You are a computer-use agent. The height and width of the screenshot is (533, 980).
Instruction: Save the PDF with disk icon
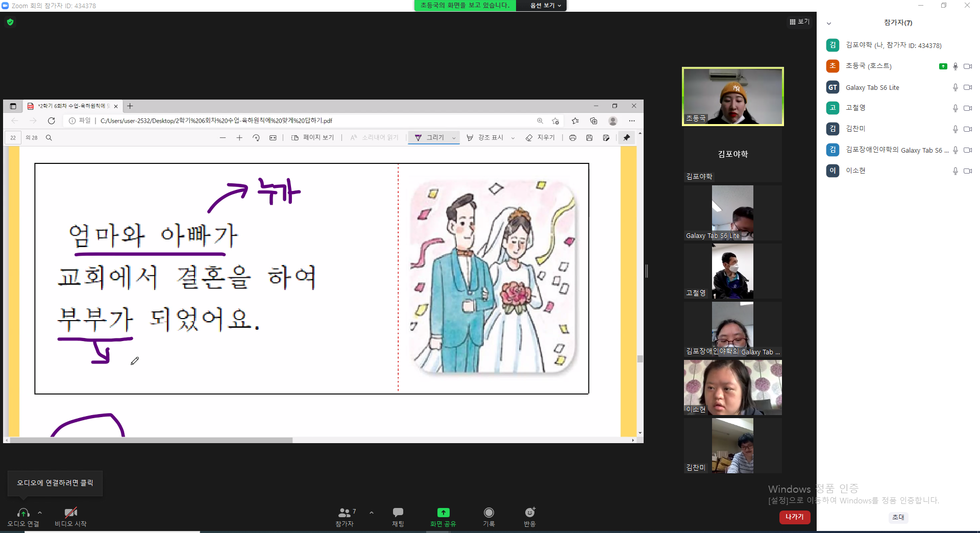click(590, 138)
